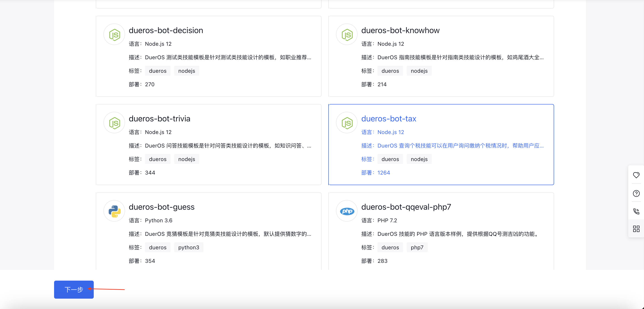The height and width of the screenshot is (309, 644).
Task: Click nodejs tag in dueros-bot-knowhow card
Action: tap(419, 71)
